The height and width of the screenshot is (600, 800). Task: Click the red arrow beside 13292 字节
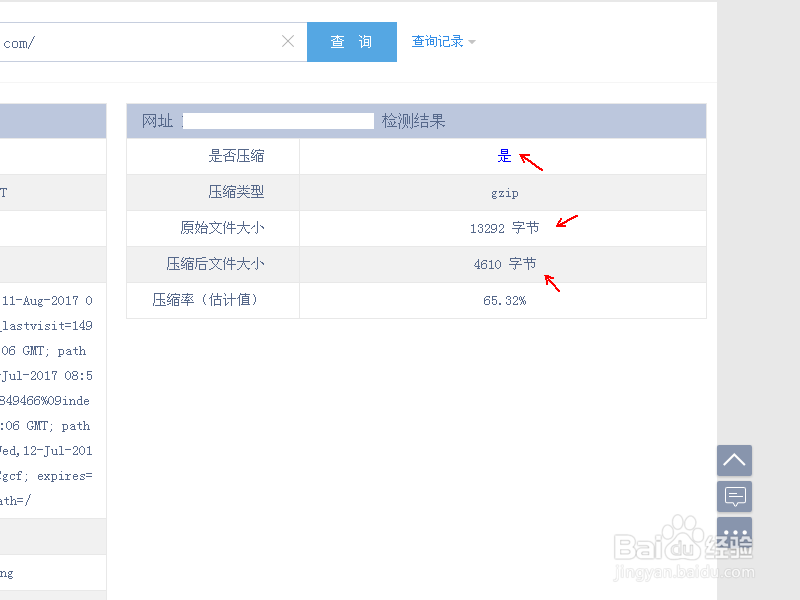pos(568,220)
